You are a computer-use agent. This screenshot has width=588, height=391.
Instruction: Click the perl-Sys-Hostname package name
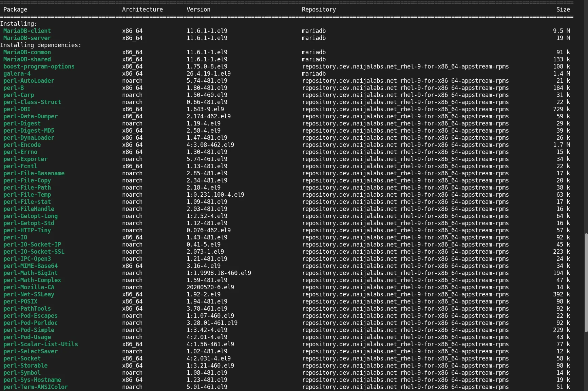pos(32,380)
